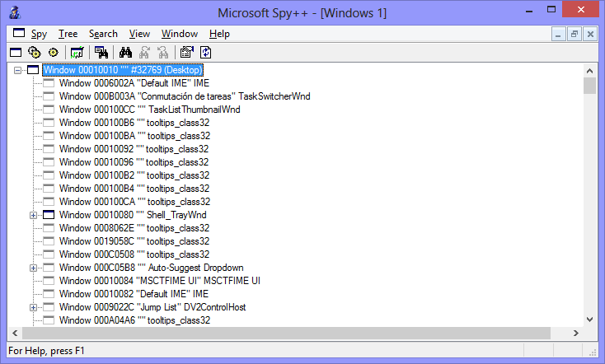
Task: Open the Window menu
Action: [180, 34]
